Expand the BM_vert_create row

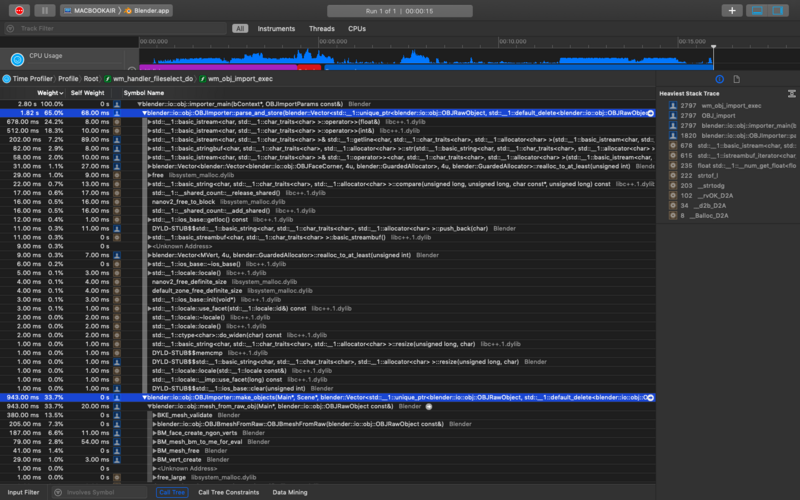155,460
